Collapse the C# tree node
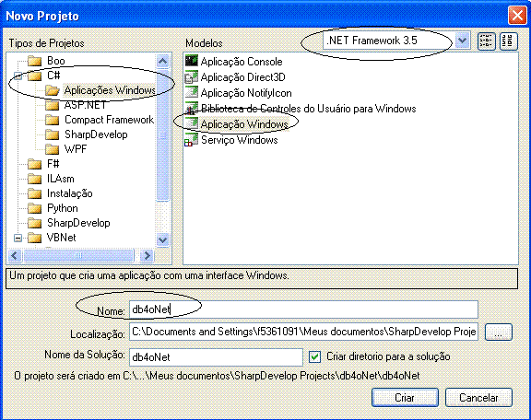The width and height of the screenshot is (531, 420). click(18, 76)
